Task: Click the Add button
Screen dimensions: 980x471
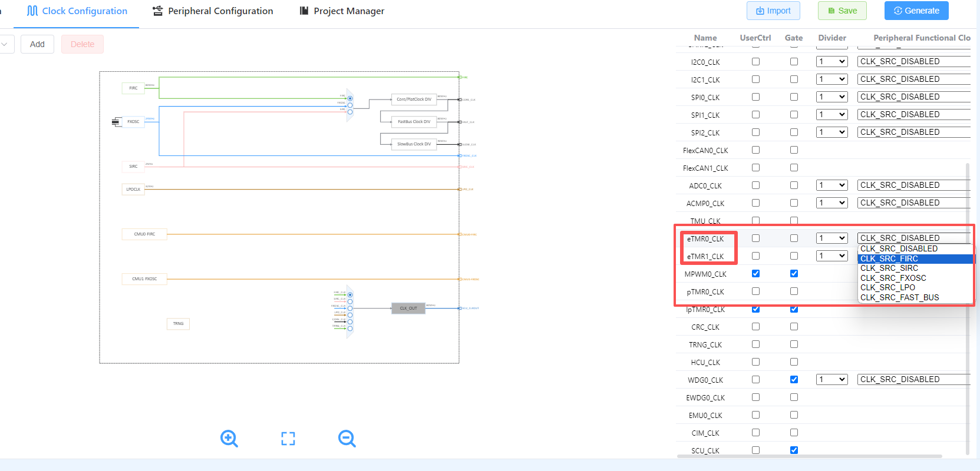Action: click(x=37, y=44)
